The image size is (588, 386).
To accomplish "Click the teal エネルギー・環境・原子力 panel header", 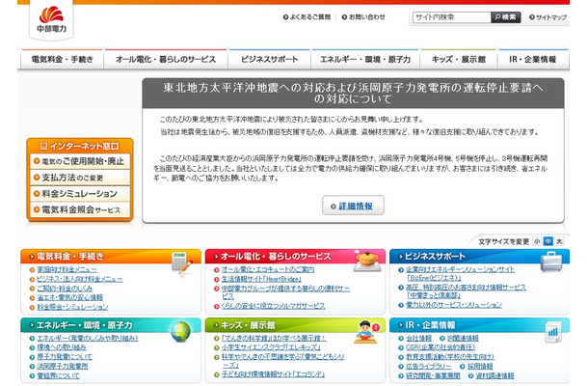I will point(111,325).
